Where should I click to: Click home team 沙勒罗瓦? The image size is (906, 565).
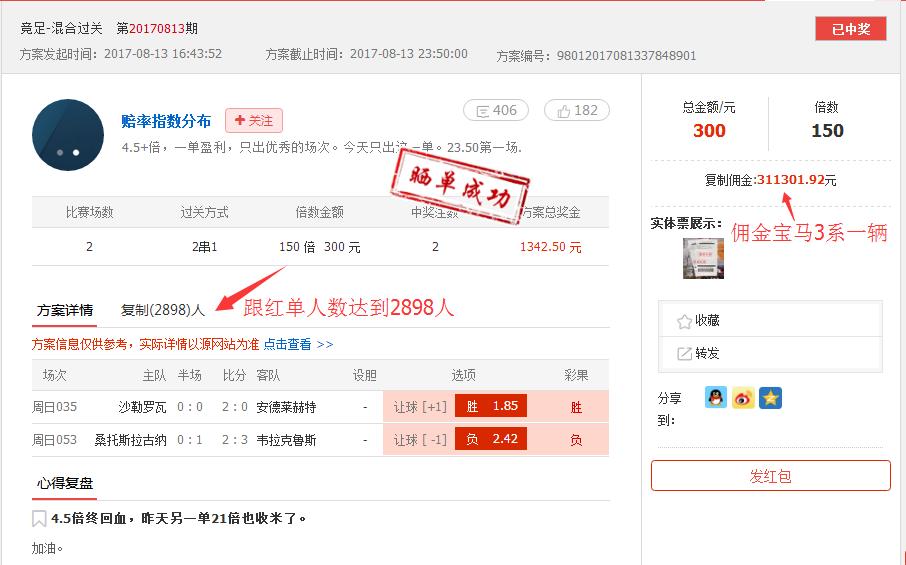(142, 407)
